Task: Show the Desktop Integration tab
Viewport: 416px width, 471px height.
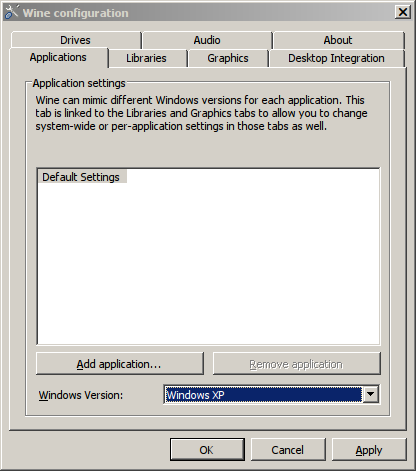Action: point(336,58)
